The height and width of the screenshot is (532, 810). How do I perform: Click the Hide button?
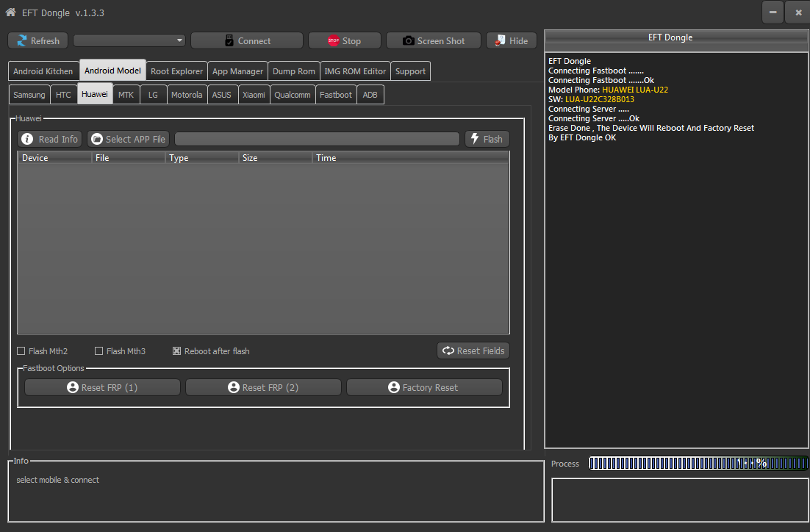pyautogui.click(x=512, y=41)
